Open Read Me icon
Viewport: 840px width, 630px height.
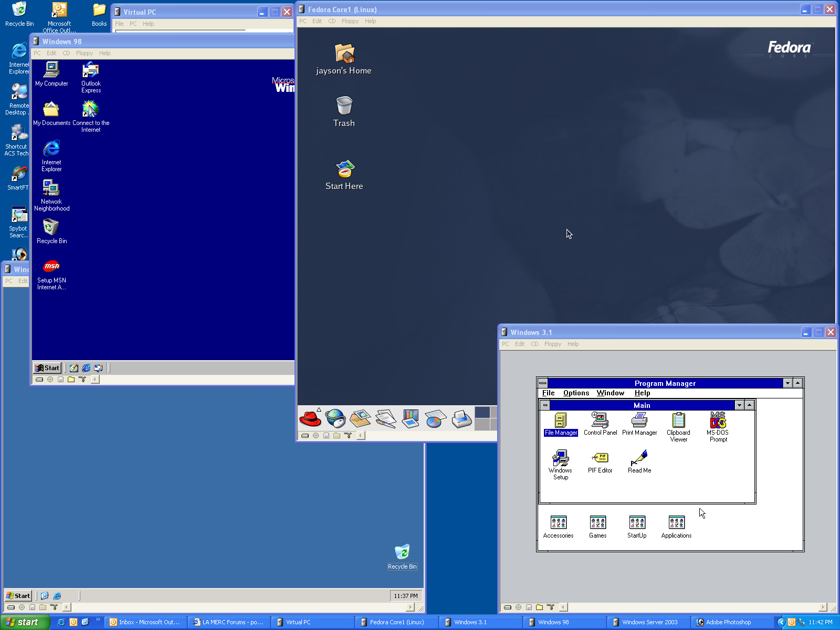click(639, 462)
